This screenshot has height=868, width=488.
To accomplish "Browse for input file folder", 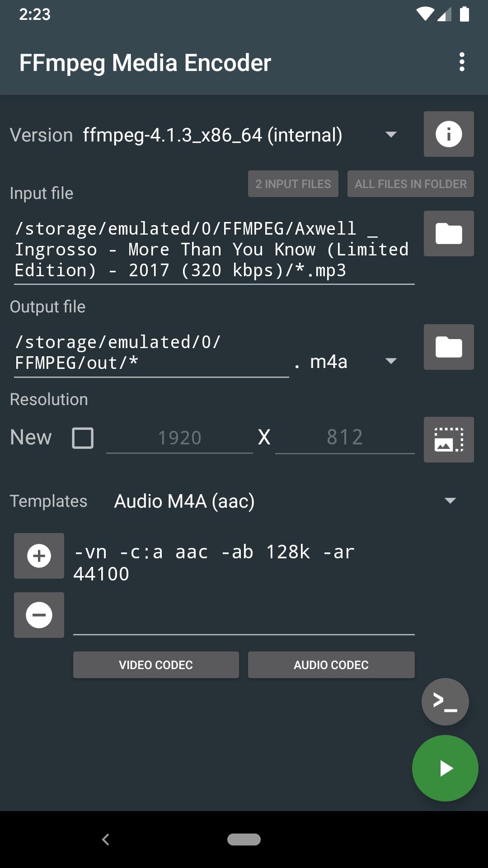I will coord(448,234).
